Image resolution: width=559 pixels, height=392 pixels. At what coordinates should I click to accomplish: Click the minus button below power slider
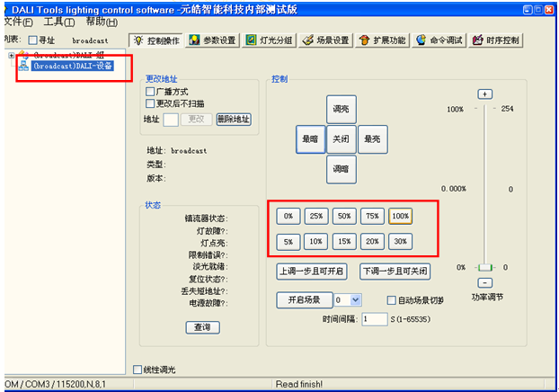485,283
